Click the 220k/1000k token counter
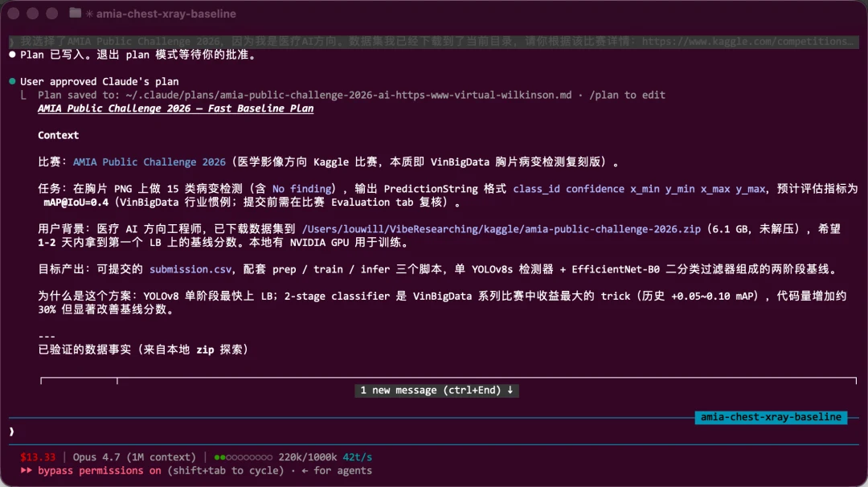 tap(307, 457)
